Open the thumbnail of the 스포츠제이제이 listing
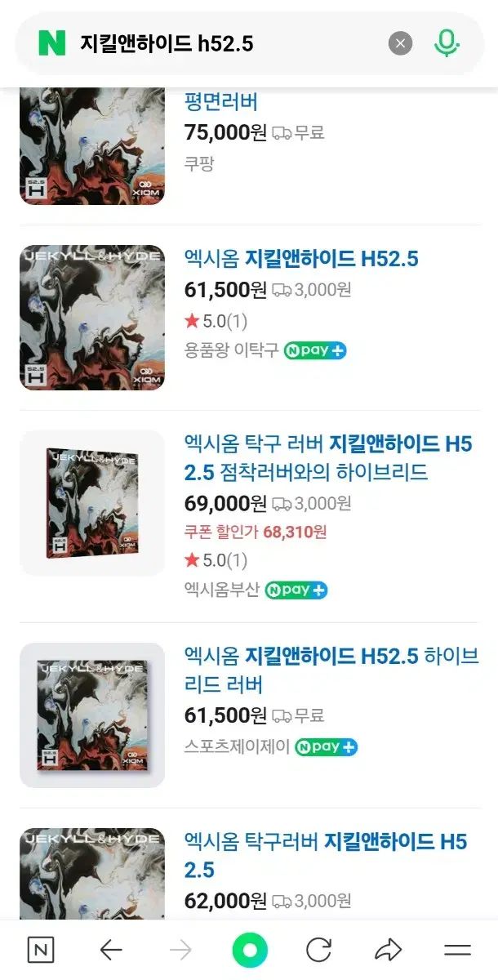This screenshot has height=980, width=498. pos(92,715)
